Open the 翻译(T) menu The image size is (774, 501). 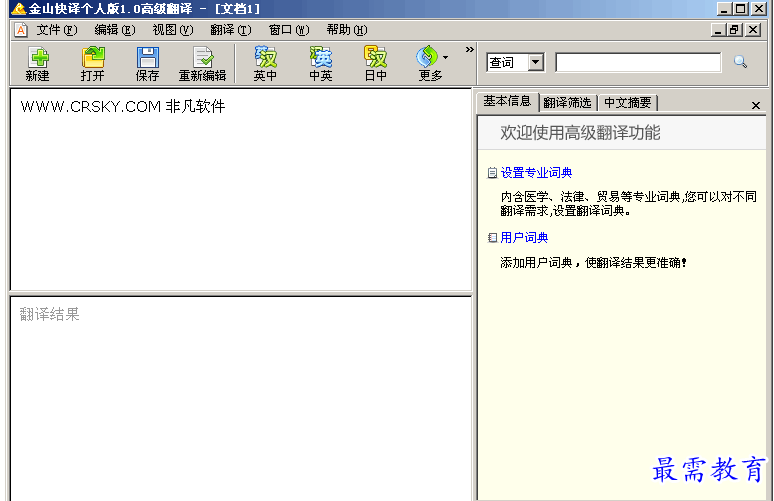pos(231,30)
